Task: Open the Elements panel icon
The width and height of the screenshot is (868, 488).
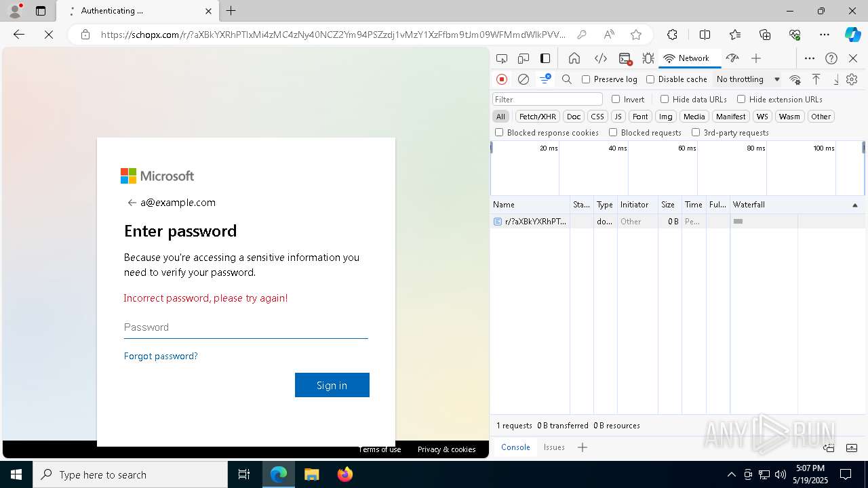Action: click(600, 58)
